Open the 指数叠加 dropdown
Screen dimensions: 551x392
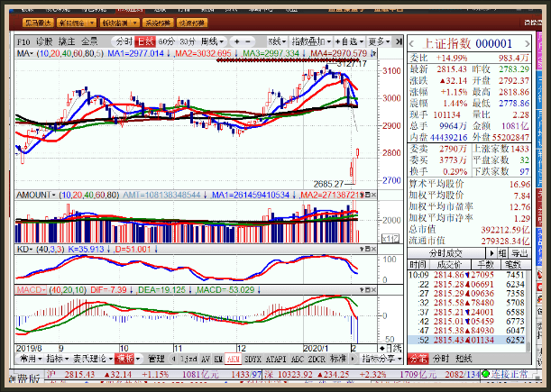(x=311, y=41)
